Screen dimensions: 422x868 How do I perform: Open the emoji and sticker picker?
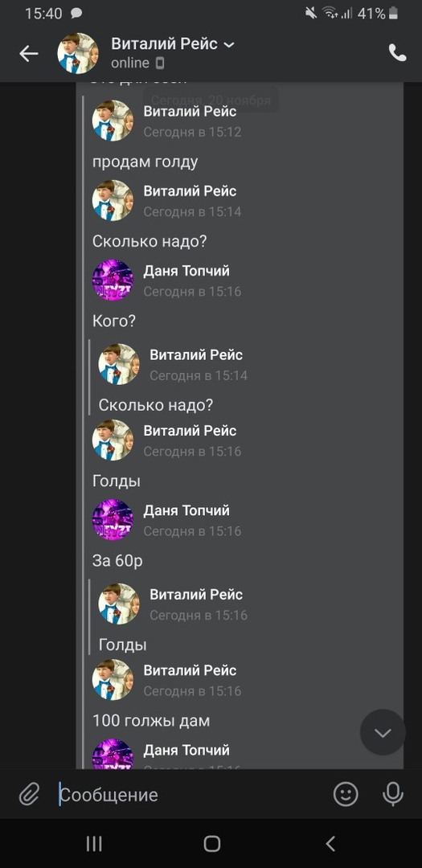(x=346, y=795)
